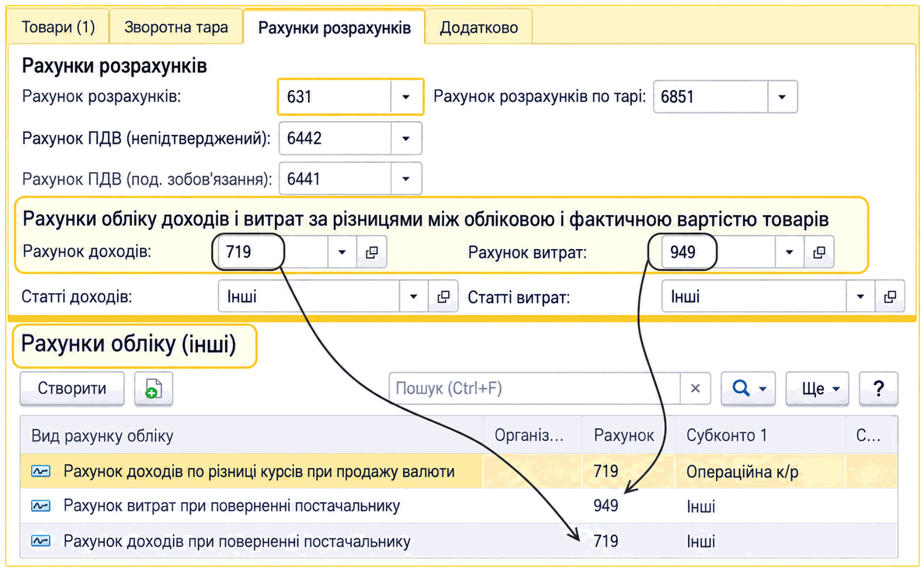Image resolution: width=924 pixels, height=572 pixels.
Task: Click Інші cell in the last table row
Action: (759, 541)
